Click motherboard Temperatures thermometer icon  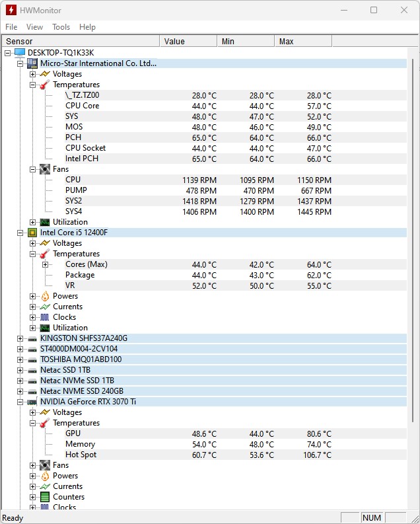tap(45, 85)
